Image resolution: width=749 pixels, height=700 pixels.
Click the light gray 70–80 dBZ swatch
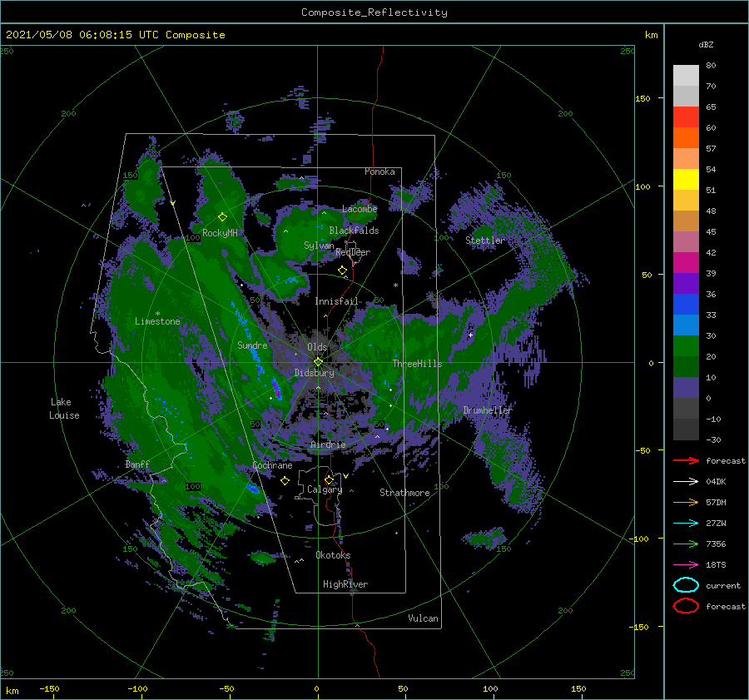[686, 76]
